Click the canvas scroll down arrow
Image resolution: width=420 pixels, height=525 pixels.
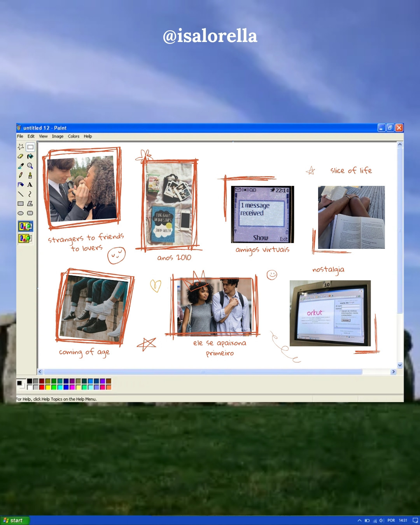(400, 365)
